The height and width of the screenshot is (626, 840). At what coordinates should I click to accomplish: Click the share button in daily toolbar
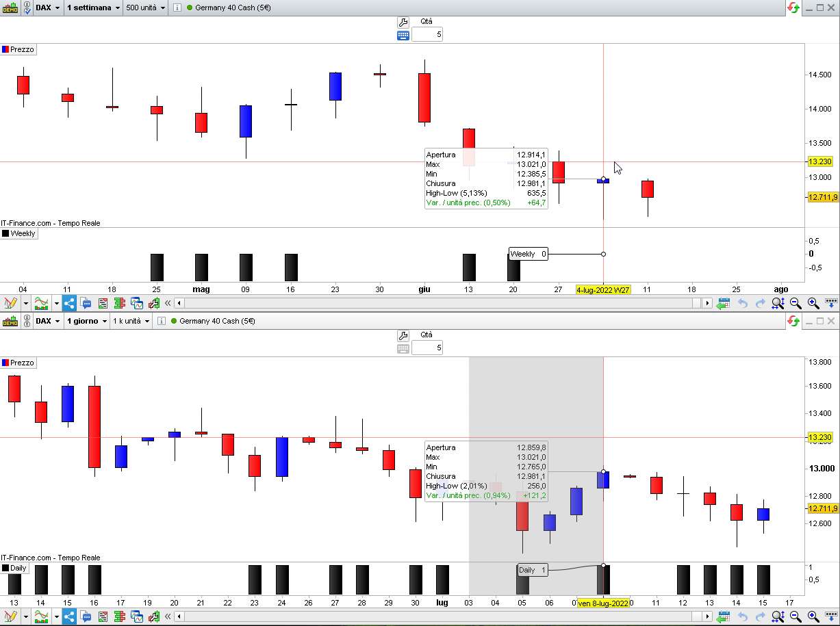click(x=69, y=616)
